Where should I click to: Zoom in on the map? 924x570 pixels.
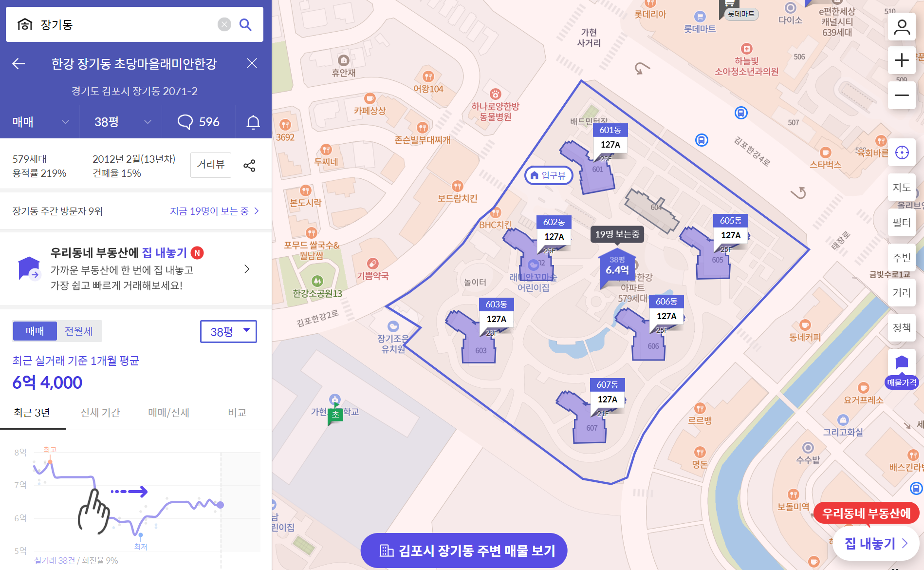[902, 60]
